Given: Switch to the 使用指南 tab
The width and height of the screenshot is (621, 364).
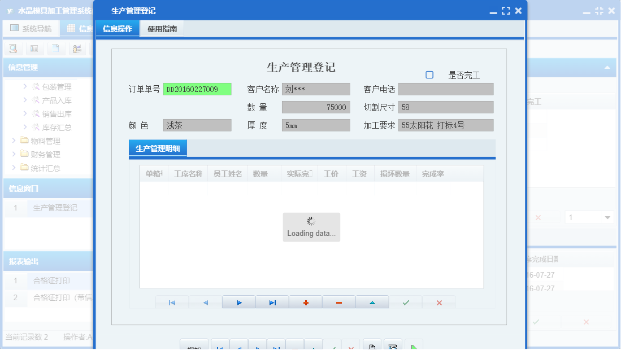Looking at the screenshot, I should pyautogui.click(x=162, y=28).
